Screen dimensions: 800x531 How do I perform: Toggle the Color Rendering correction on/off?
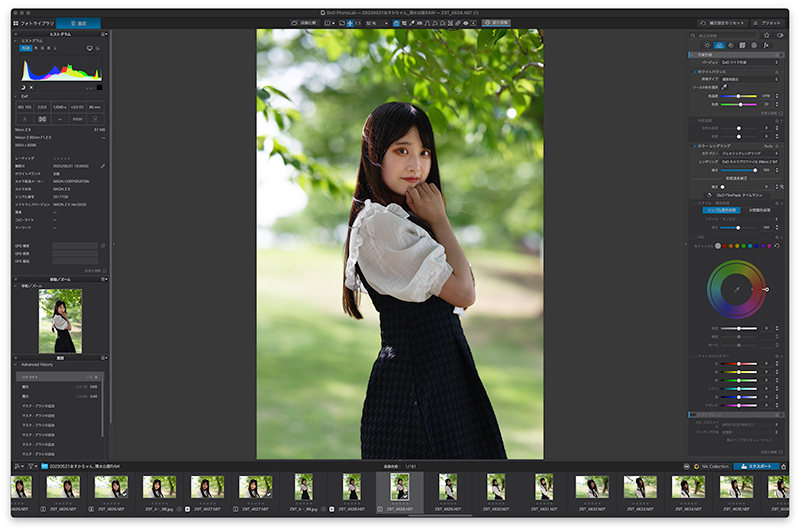coord(694,146)
